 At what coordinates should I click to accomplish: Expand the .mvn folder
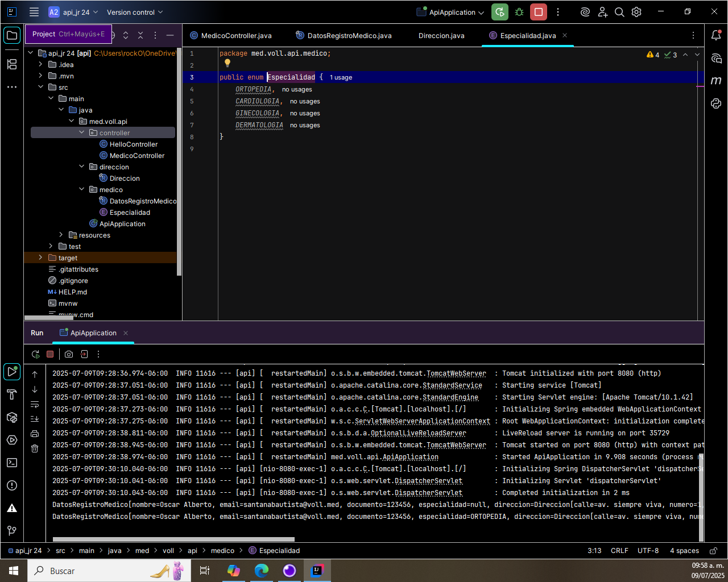[40, 76]
